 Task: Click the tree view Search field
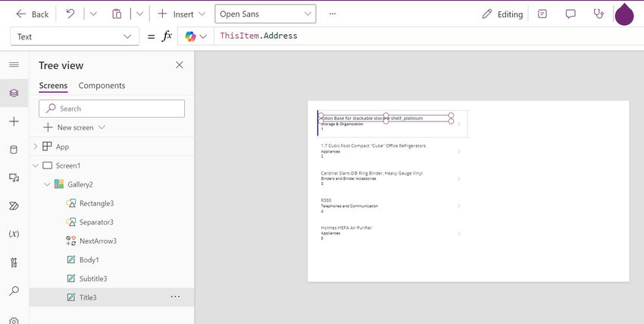[x=111, y=109]
